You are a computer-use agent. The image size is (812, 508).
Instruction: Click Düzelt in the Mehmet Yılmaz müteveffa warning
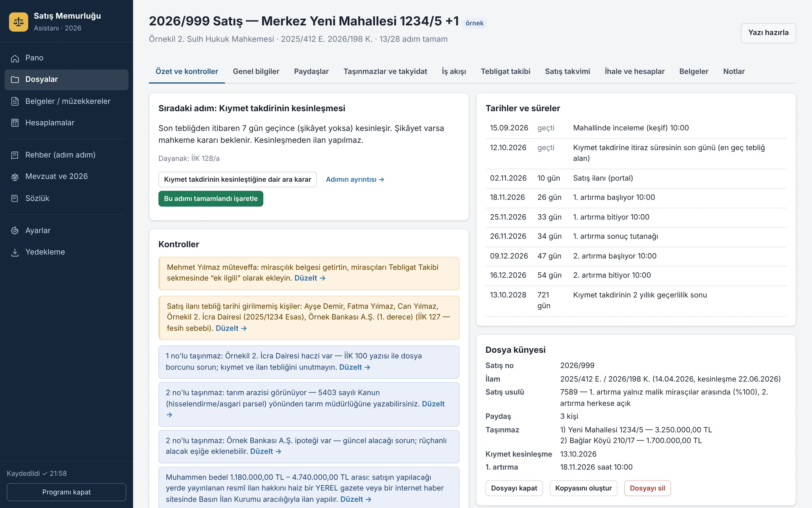(x=310, y=278)
